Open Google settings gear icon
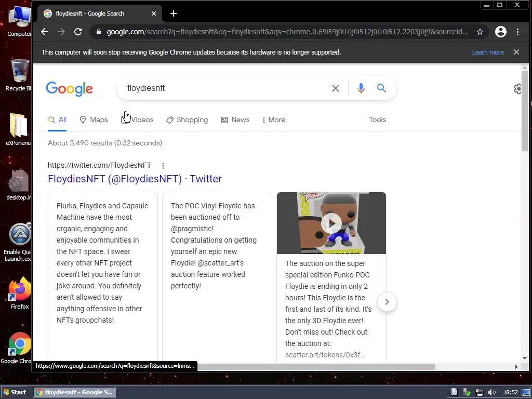 (x=517, y=89)
